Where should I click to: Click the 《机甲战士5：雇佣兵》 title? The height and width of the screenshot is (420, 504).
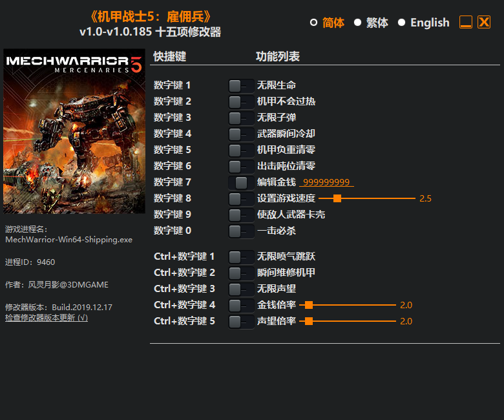tap(151, 17)
